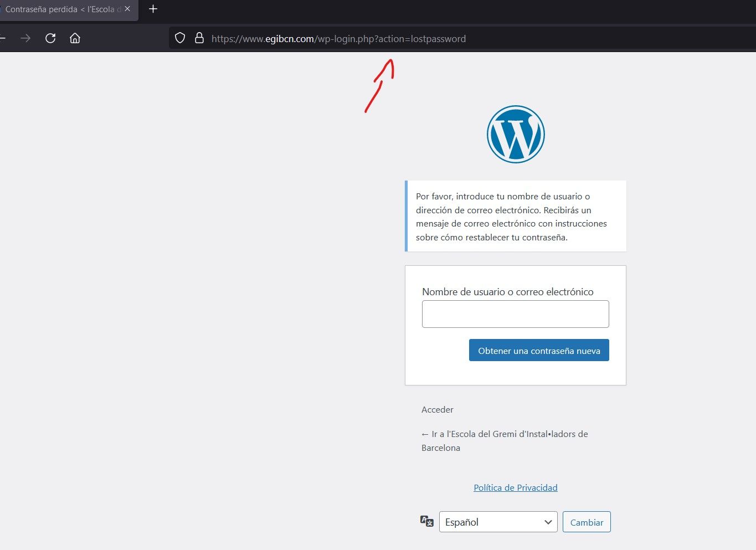Select the Contraseña perdida tab
The height and width of the screenshot is (550, 756).
(x=69, y=9)
